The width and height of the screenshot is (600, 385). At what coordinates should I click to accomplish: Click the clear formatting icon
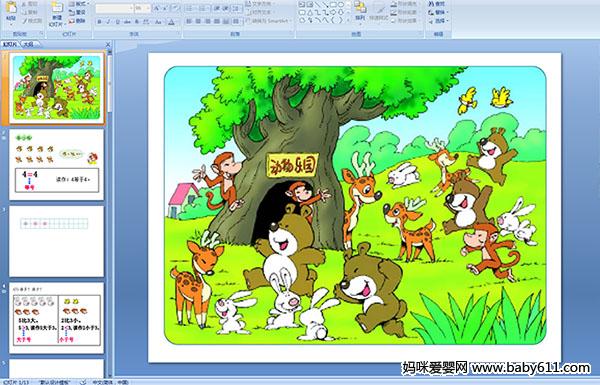coord(175,8)
